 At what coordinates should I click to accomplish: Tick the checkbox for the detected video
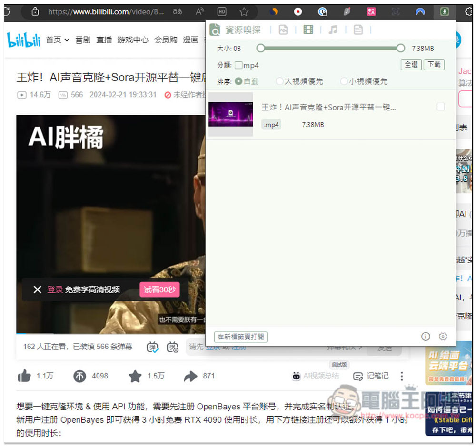[x=440, y=107]
